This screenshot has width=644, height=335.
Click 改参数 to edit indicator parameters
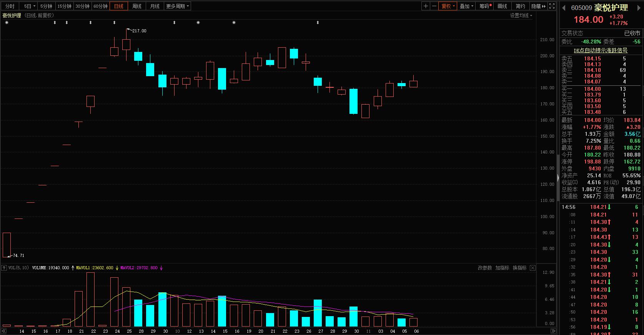pos(485,268)
